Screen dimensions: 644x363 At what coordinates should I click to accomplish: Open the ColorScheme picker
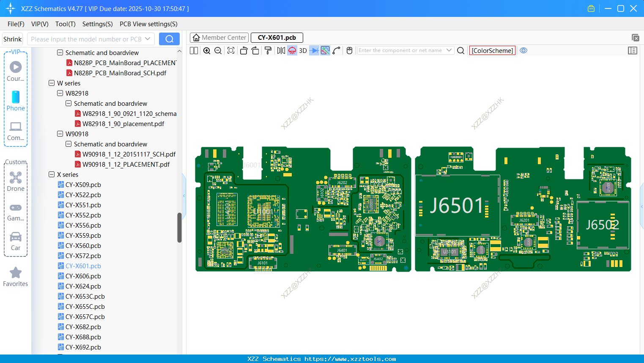(492, 51)
